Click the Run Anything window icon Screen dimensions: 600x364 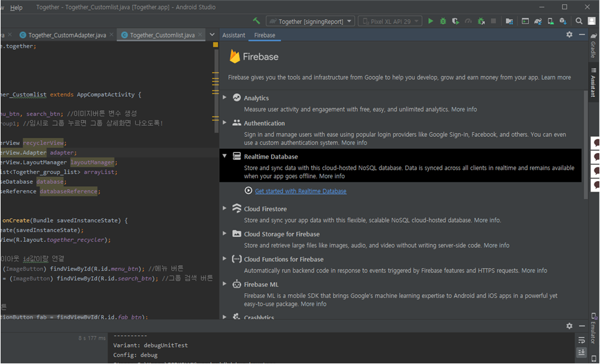(525, 21)
